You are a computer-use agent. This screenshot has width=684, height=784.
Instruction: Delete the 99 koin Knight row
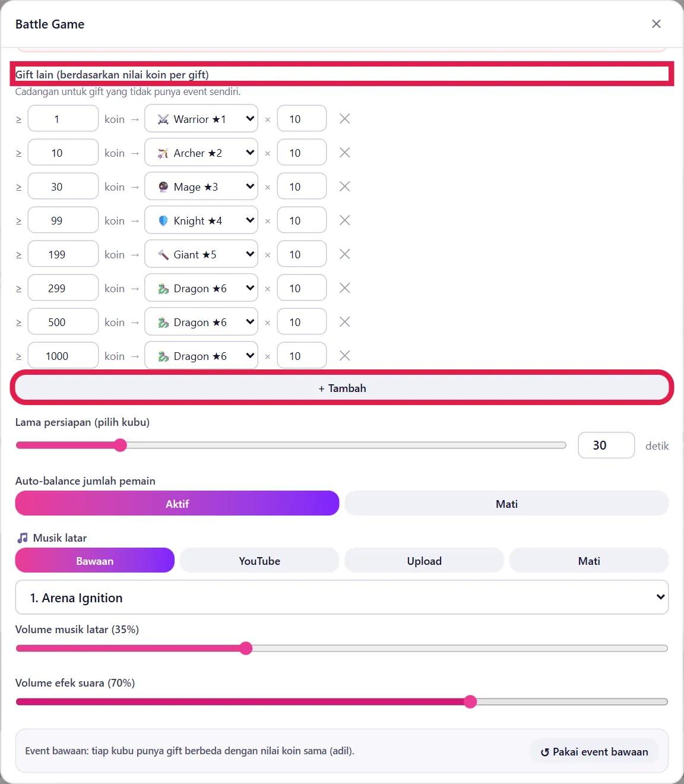344,220
